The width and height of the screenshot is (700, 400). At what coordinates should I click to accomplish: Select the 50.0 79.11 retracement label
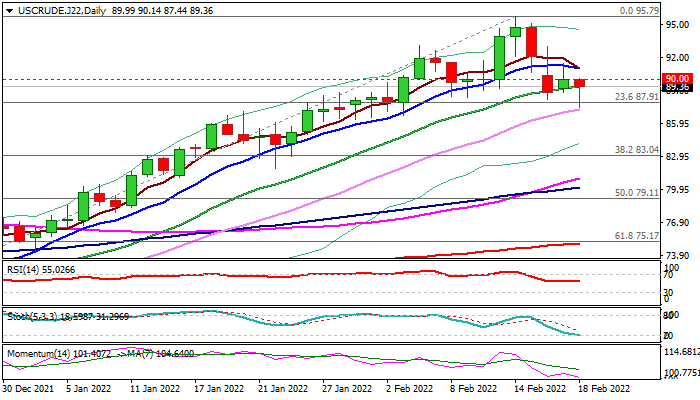(634, 192)
